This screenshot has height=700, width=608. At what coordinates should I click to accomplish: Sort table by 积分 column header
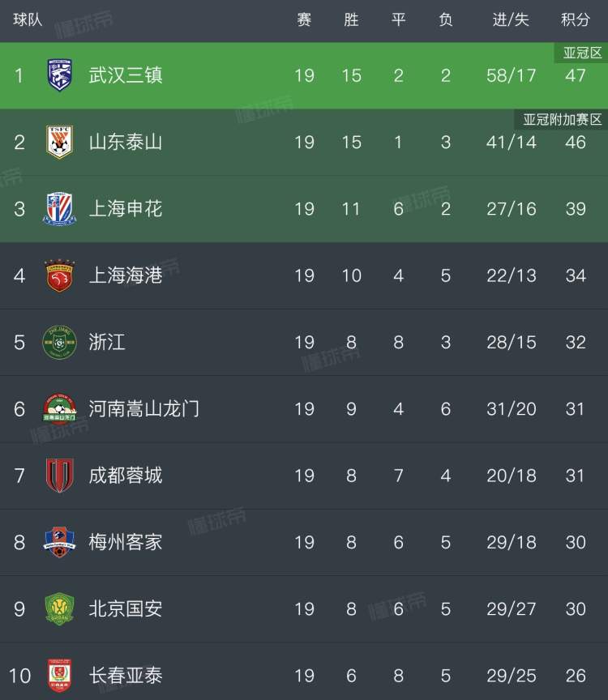(x=576, y=19)
